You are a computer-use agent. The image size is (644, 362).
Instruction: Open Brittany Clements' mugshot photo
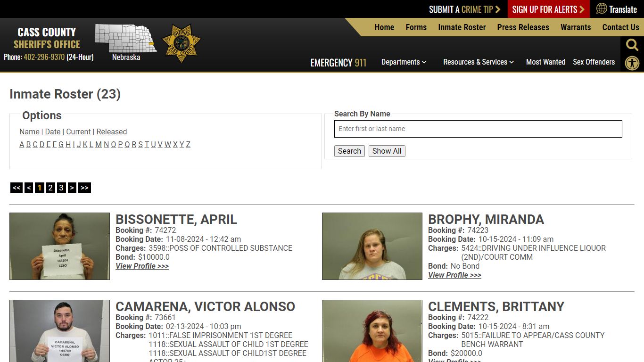372,331
